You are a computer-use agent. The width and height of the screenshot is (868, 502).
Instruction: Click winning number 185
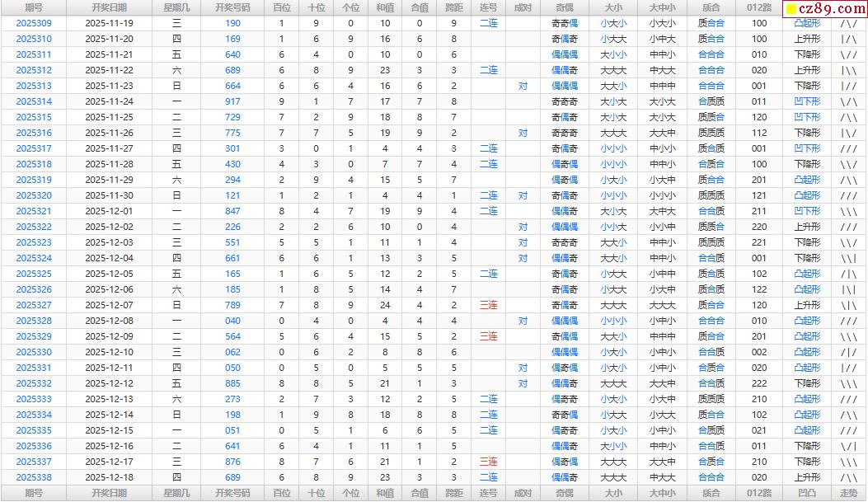pos(233,289)
